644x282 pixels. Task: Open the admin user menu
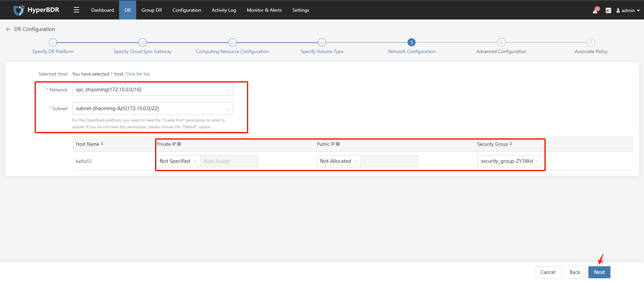coord(628,10)
